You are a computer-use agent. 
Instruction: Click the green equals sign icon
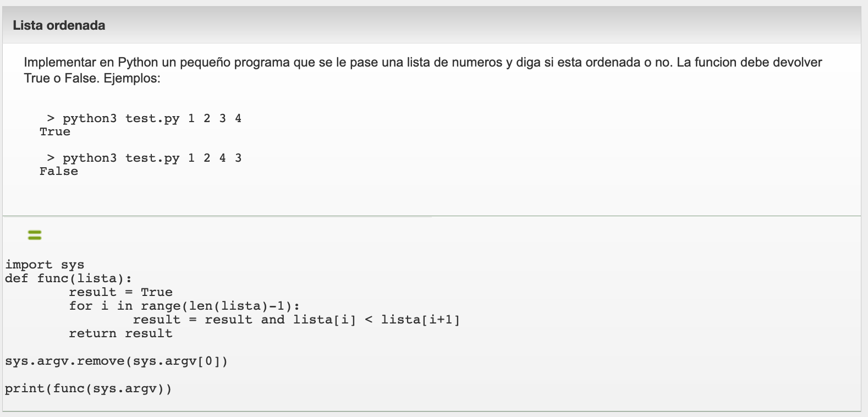pos(34,235)
